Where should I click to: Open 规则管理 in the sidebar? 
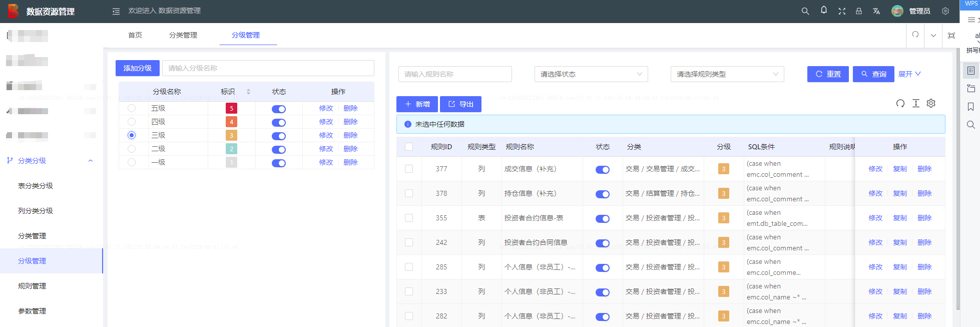click(x=32, y=286)
